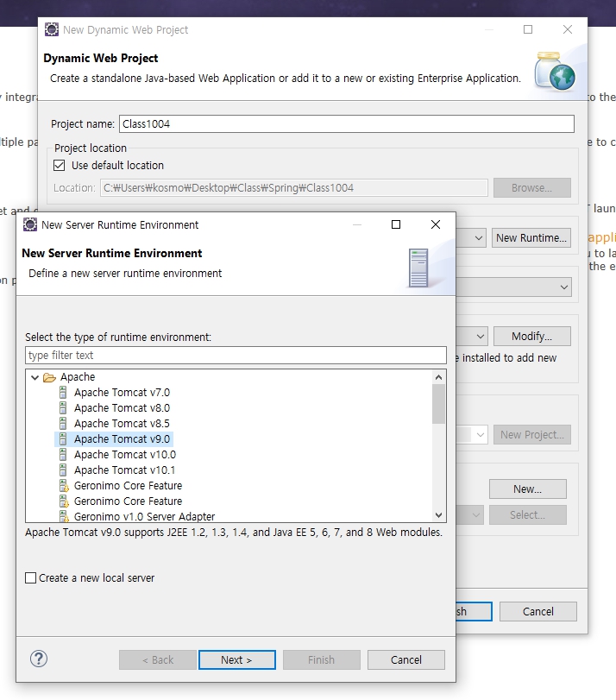Click the New... working set button
The height and width of the screenshot is (700, 616).
(528, 489)
